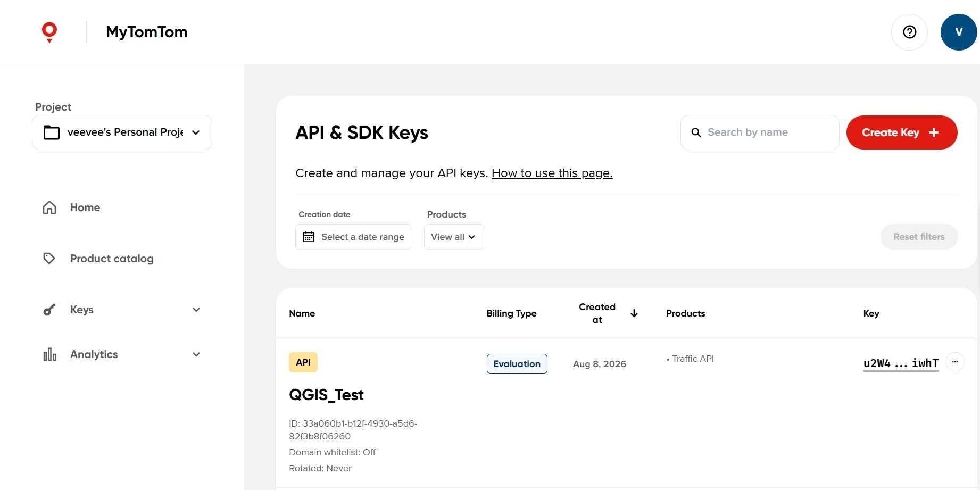Click the Create Key button

[x=902, y=132]
